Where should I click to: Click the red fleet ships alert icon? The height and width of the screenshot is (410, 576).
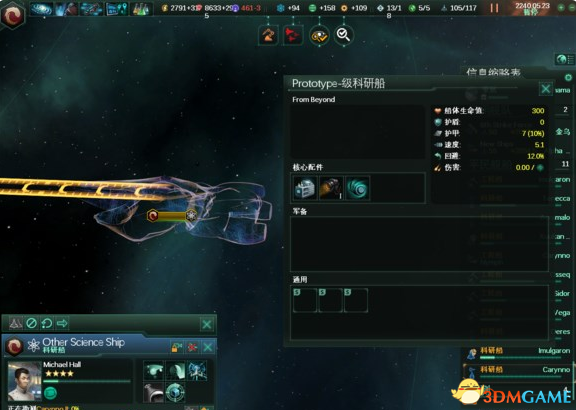point(293,35)
